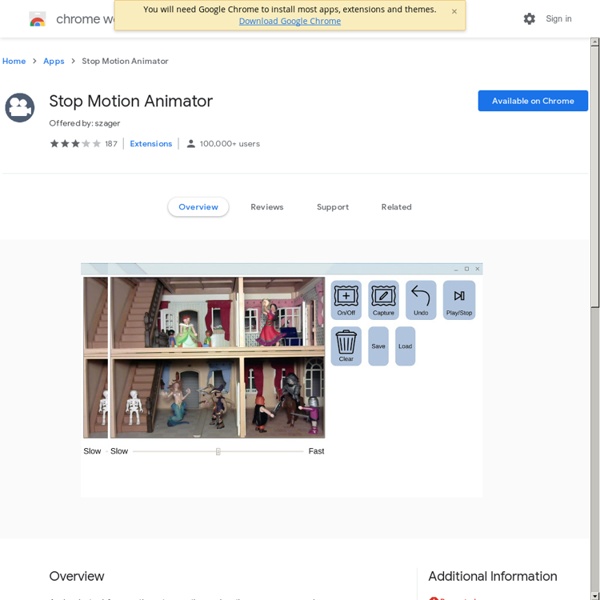Click the Sign in link
Image resolution: width=600 pixels, height=600 pixels.
[x=558, y=19]
